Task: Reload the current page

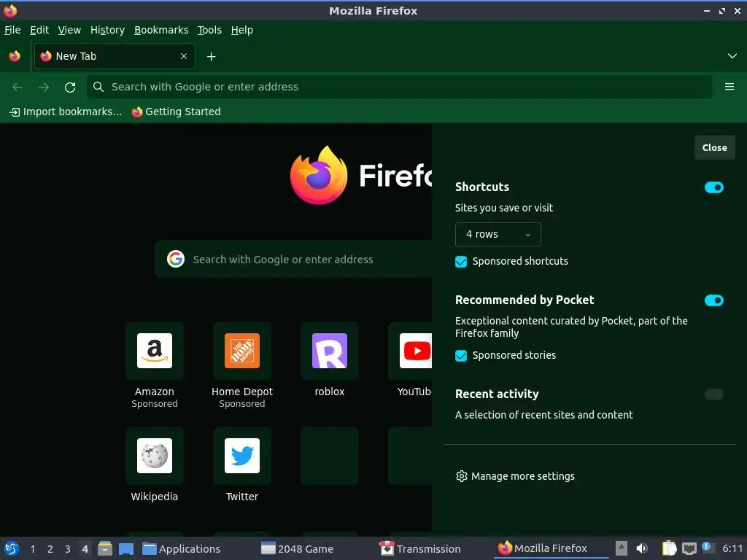Action: (70, 87)
